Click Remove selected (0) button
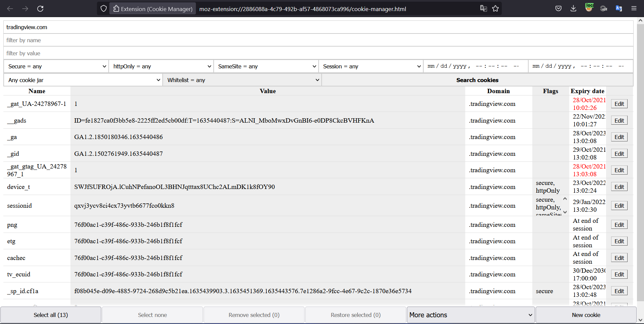 pyautogui.click(x=254, y=315)
